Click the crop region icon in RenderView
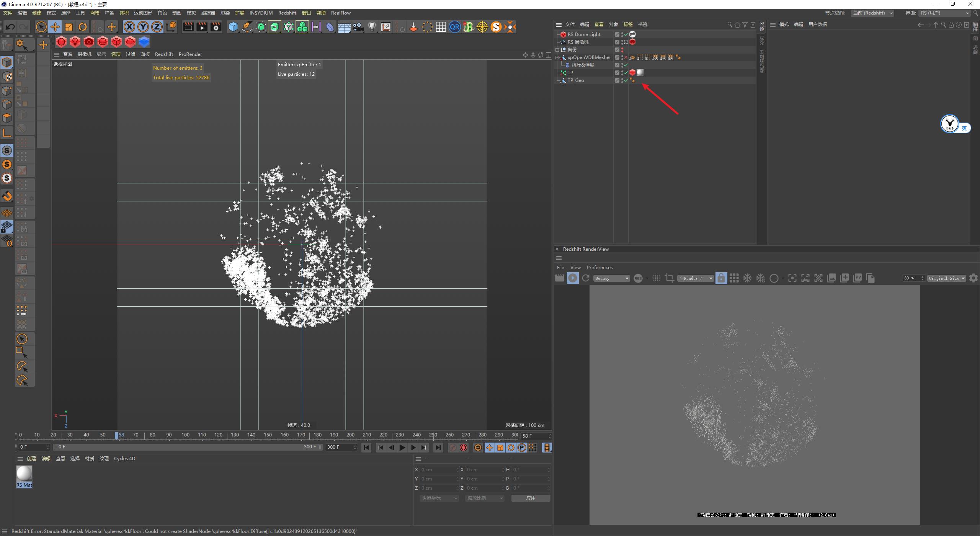980x536 pixels. tap(669, 278)
